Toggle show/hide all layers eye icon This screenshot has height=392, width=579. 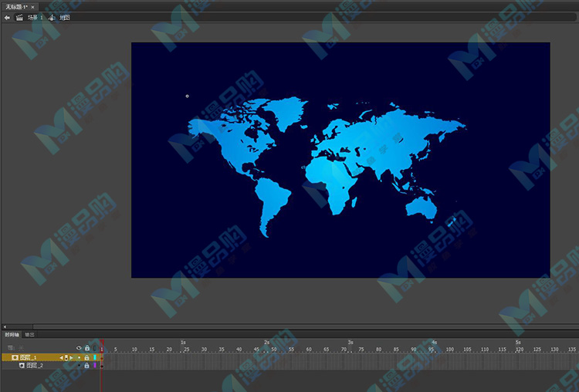[79, 348]
